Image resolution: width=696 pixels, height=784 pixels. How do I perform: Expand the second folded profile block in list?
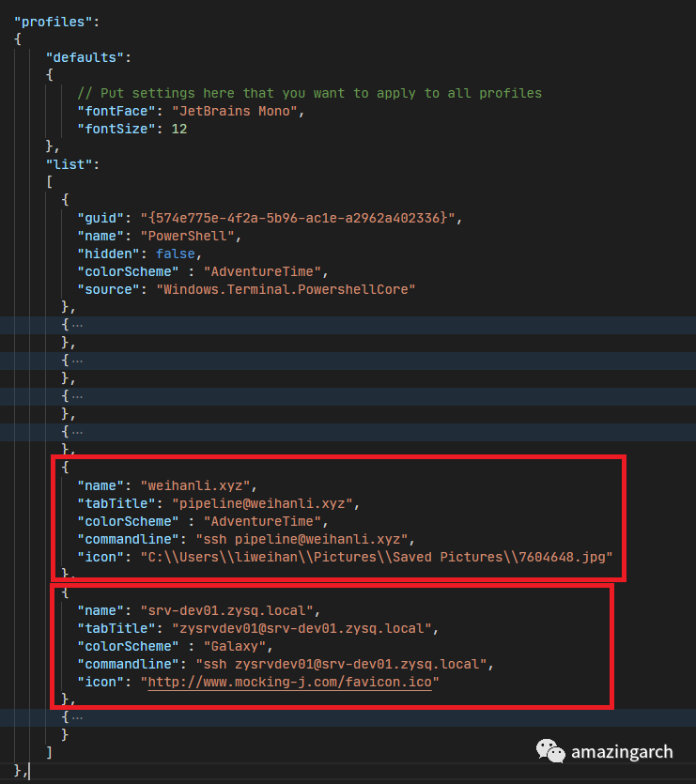click(77, 361)
